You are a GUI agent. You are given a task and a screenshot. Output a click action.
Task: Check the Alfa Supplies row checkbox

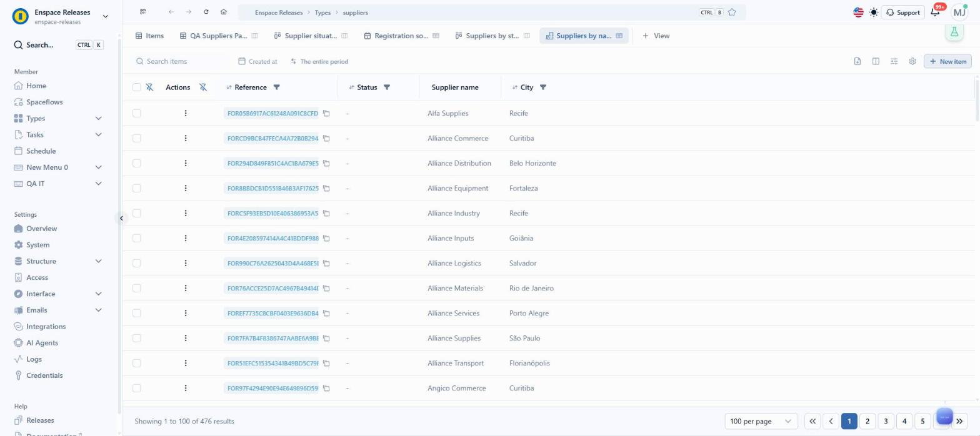(137, 113)
